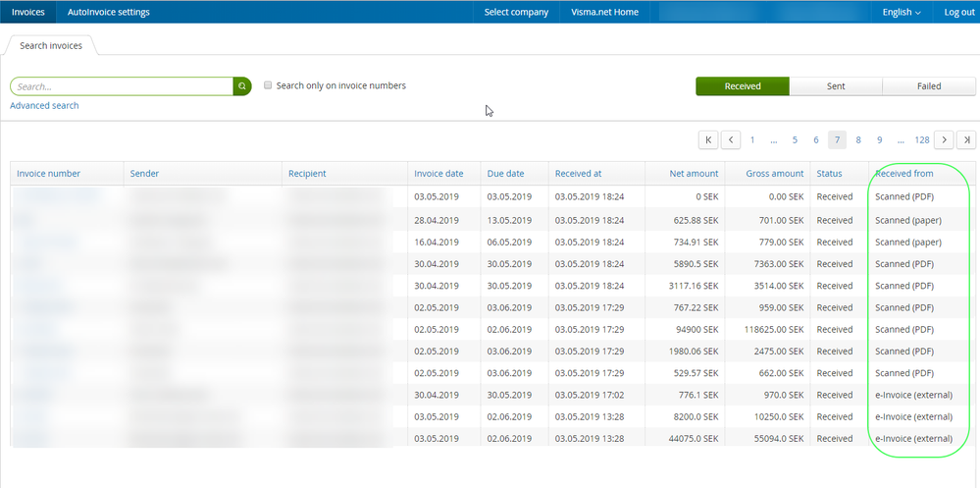Go to page 128
The width and height of the screenshot is (980, 488).
click(922, 140)
